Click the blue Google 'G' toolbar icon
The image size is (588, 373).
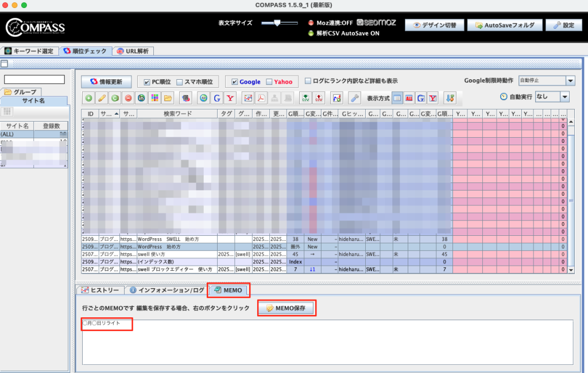point(217,98)
